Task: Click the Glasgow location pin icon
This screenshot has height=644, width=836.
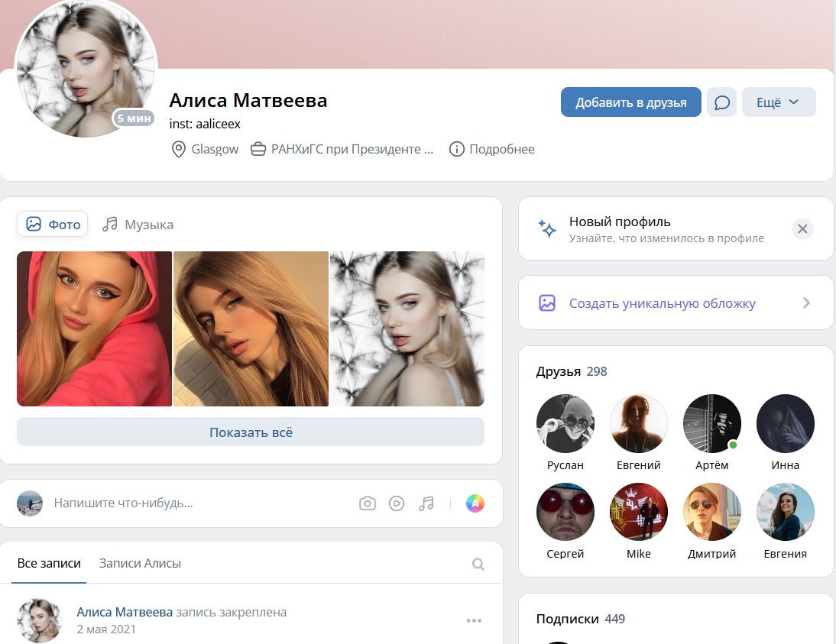Action: click(x=178, y=149)
